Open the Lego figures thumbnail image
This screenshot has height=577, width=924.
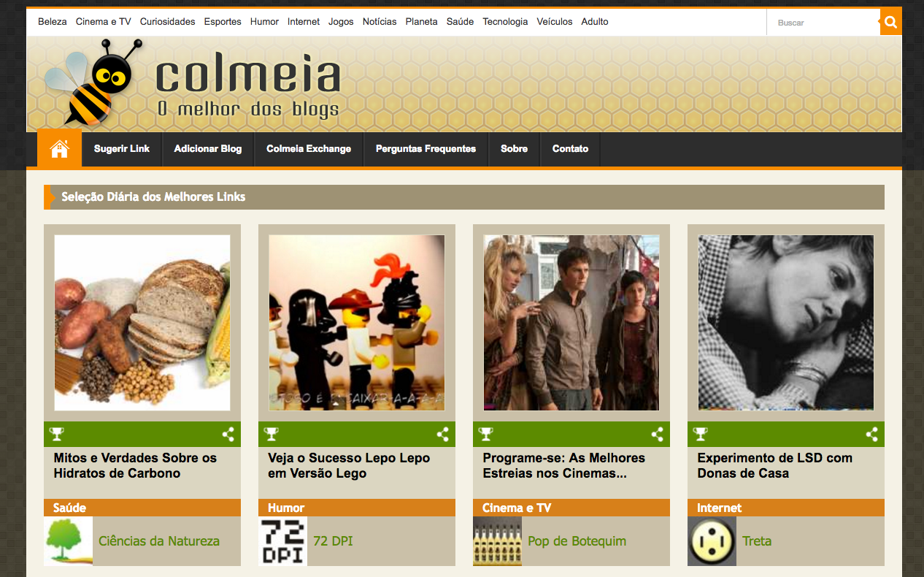click(x=357, y=323)
